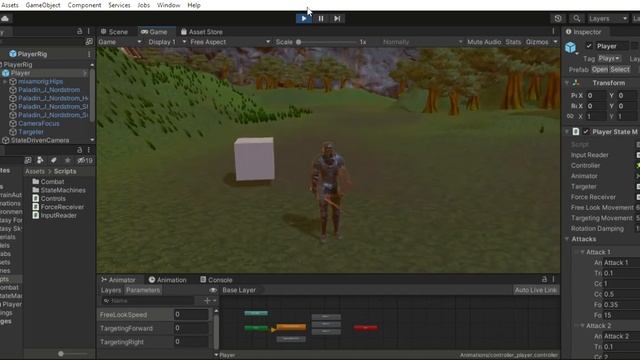
Task: Adjust the Project icon size slider
Action: (61, 353)
